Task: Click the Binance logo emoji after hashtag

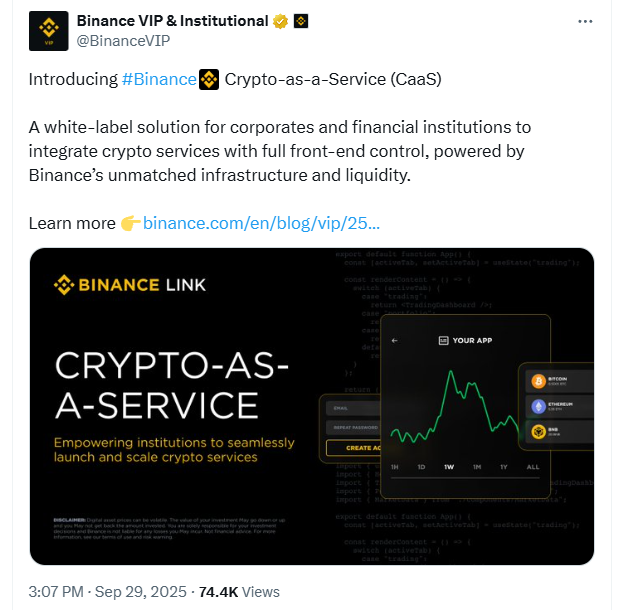Action: click(x=209, y=80)
